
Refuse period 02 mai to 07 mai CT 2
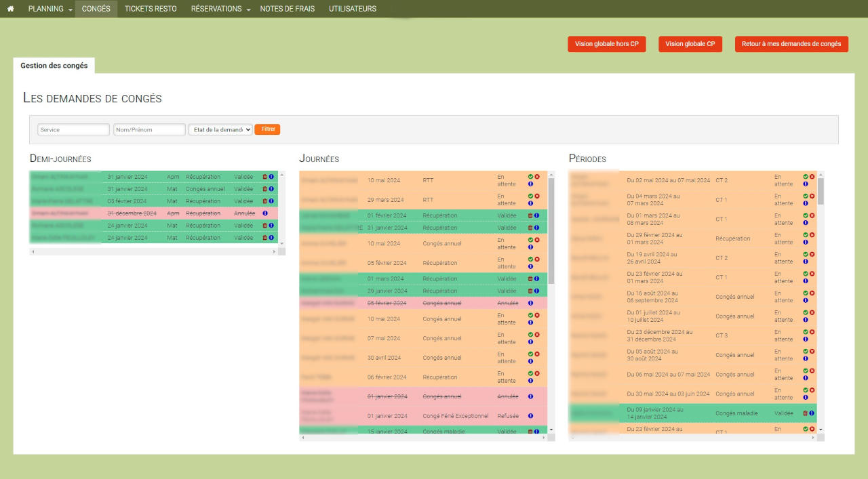coord(812,177)
